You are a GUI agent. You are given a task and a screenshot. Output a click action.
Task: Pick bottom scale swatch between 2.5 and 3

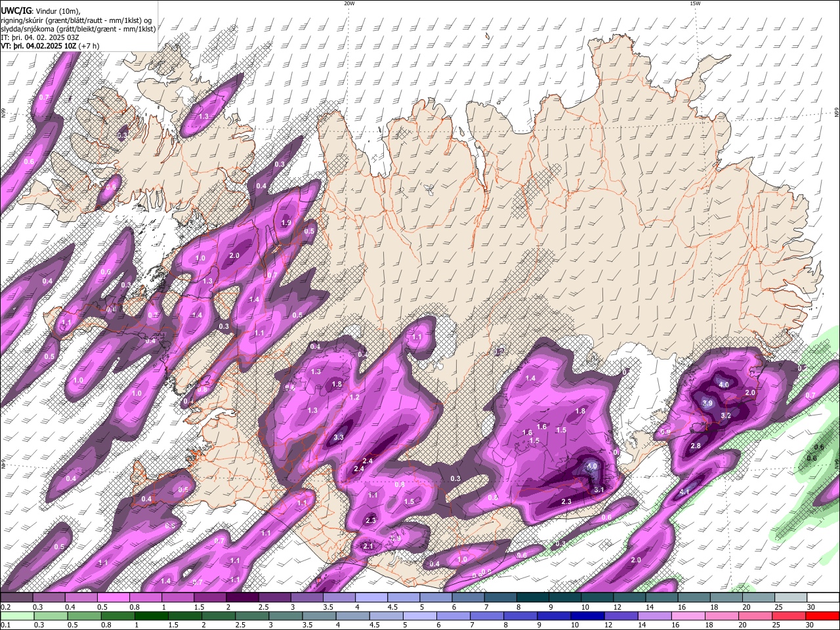click(x=252, y=616)
